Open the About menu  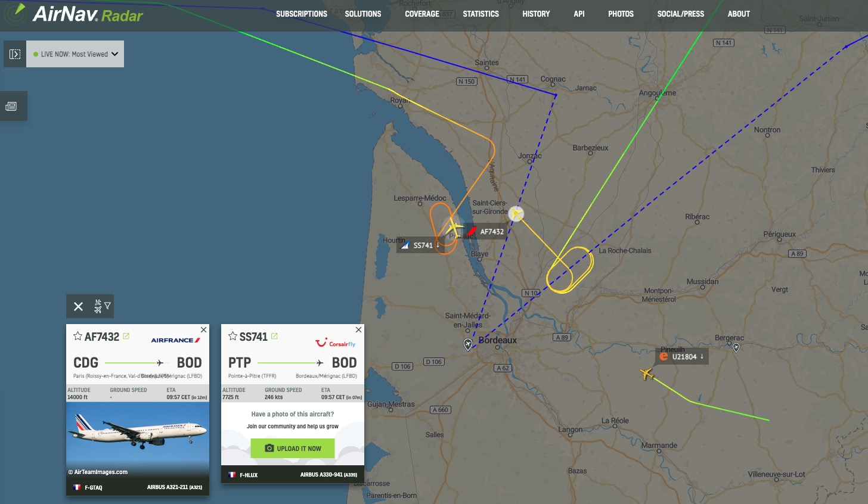[739, 14]
